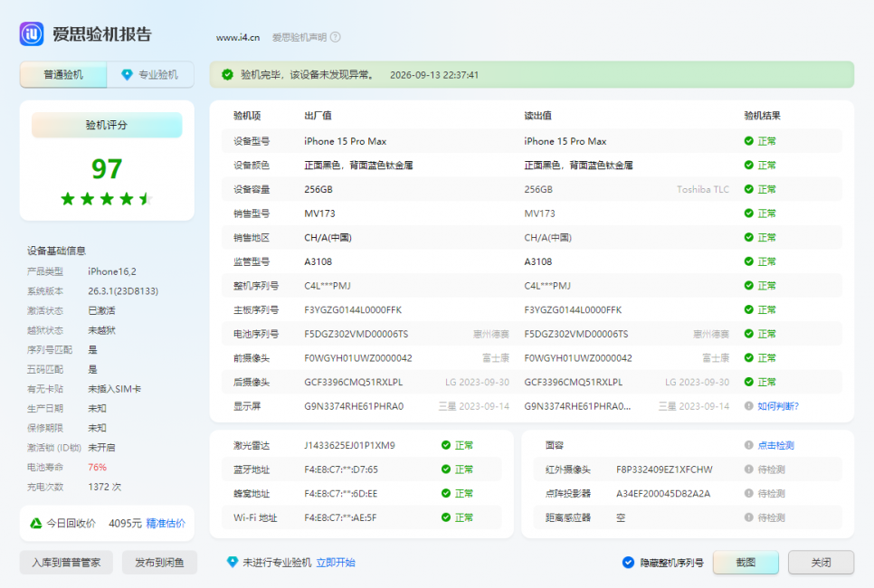Toggle the 隐藏整机序列号 checkbox
This screenshot has height=588, width=874.
[x=628, y=563]
